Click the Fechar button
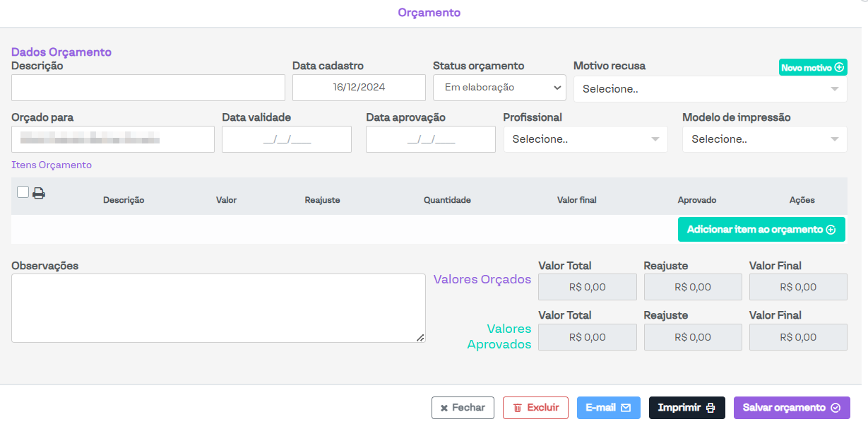This screenshot has width=868, height=429. [463, 408]
